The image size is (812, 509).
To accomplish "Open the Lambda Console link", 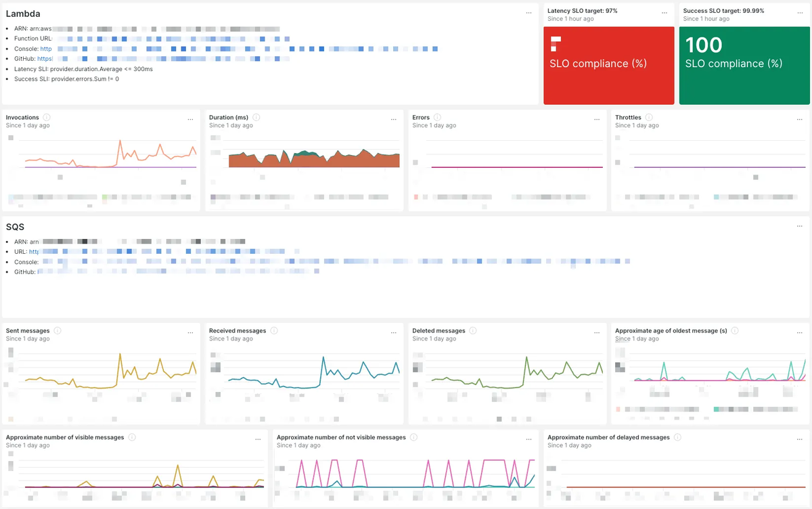I will coord(47,49).
